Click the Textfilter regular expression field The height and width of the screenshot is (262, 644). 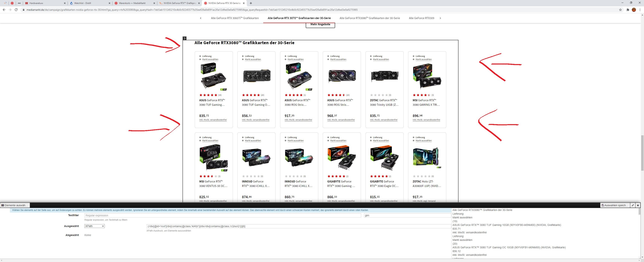coord(223,215)
